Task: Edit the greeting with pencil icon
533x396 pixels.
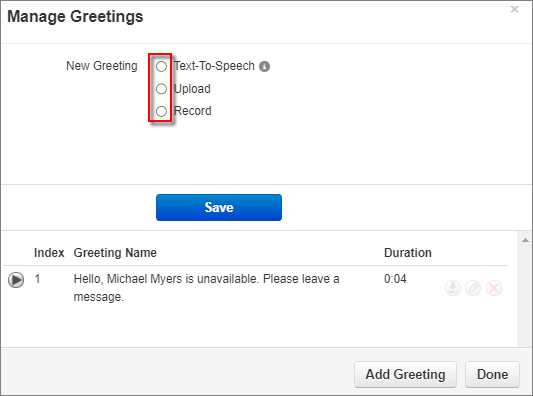Action: pyautogui.click(x=473, y=288)
